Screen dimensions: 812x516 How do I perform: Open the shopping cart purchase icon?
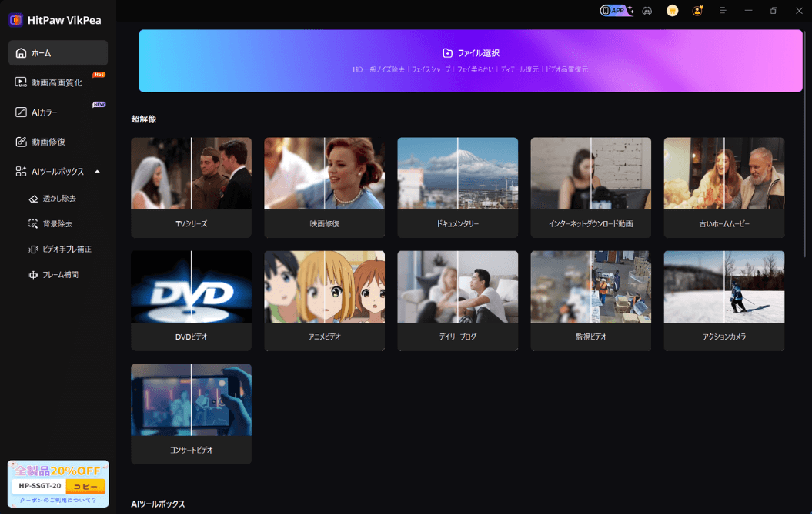[672, 10]
